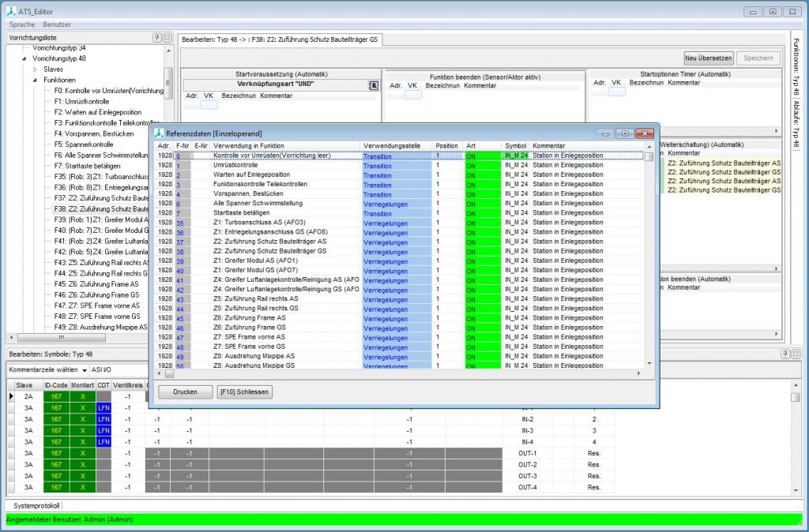Pin the right-side Funktion beenden panel
The height and width of the screenshot is (532, 809).
point(785,354)
